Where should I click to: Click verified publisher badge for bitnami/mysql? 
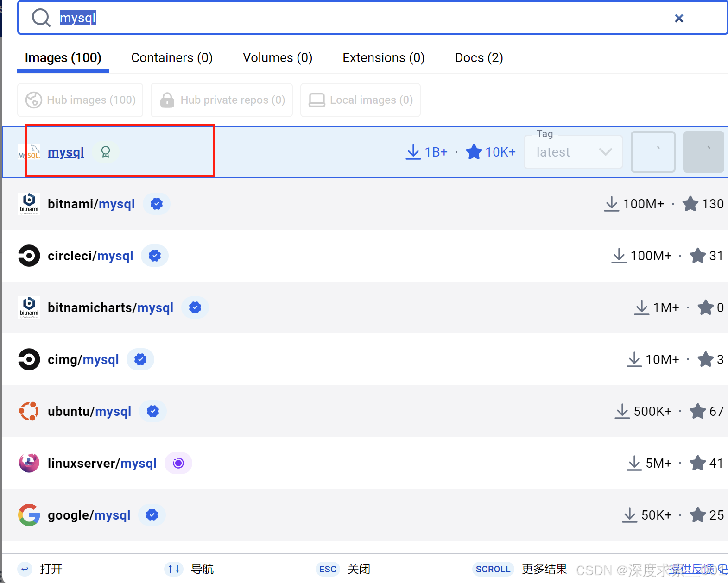[x=157, y=204]
